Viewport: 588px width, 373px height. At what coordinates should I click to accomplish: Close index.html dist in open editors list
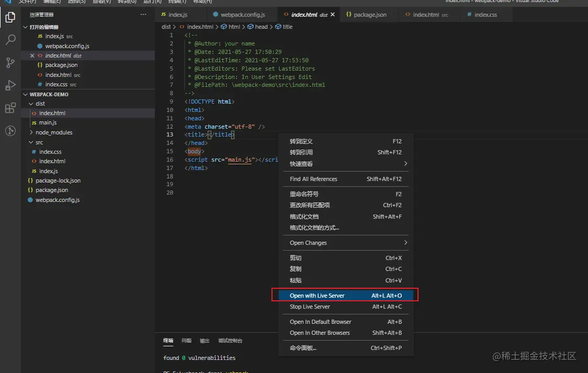[x=32, y=55]
